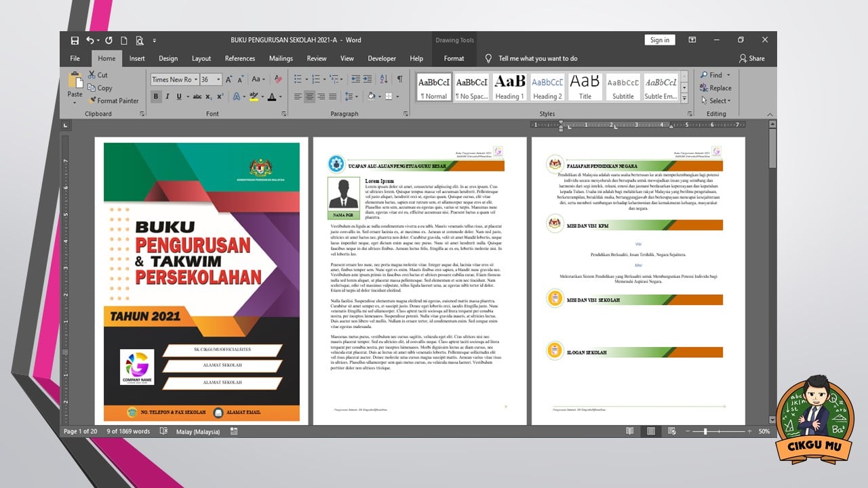Apply the Heading 1 style thumbnail
Image resolution: width=868 pixels, height=488 pixels.
(509, 87)
